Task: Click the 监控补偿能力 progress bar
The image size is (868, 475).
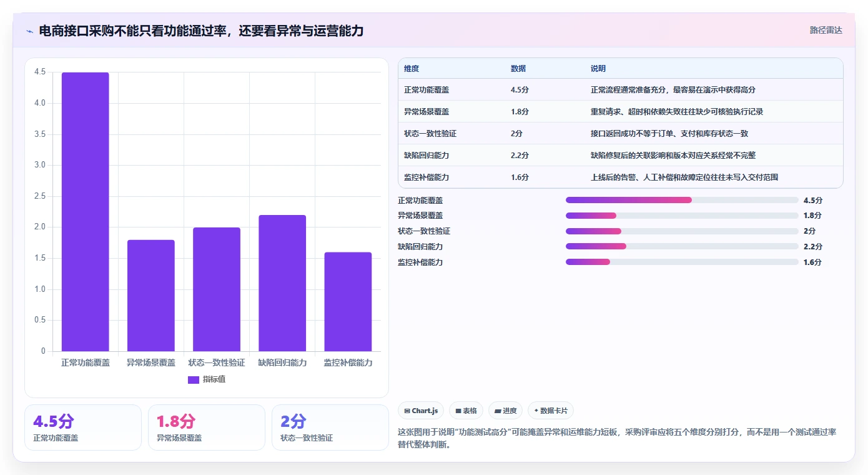Action: pos(682,262)
